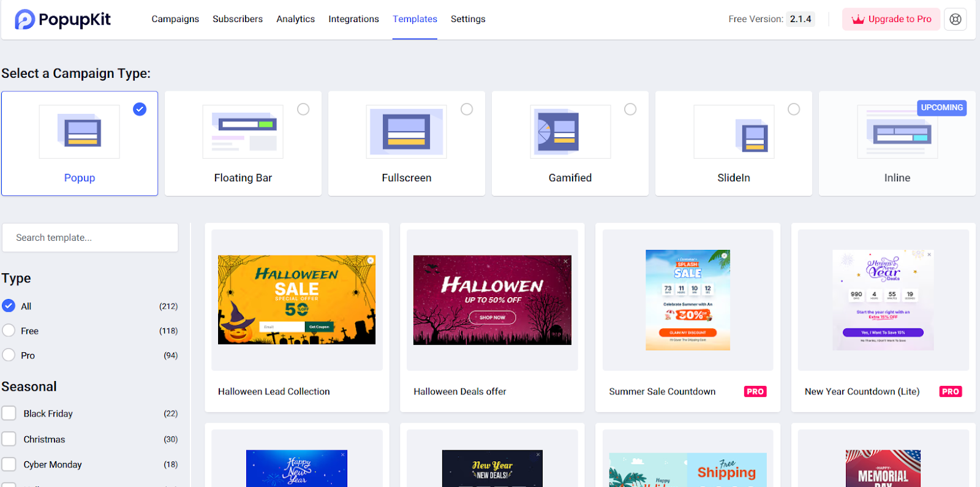The width and height of the screenshot is (980, 487).
Task: Open the Integrations page
Action: coord(353,19)
